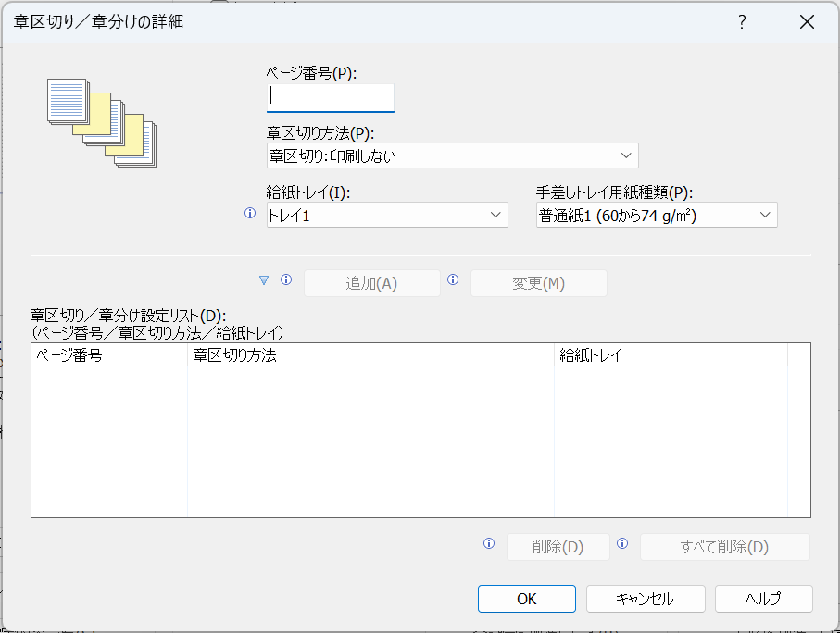
Task: Select the ページ番号 column header in list
Action: pos(109,355)
